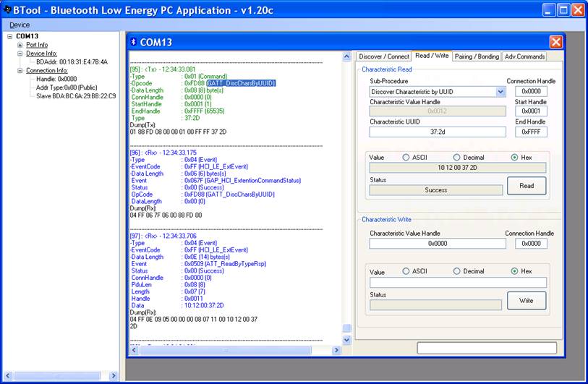
Task: Open the Device menu
Action: [20, 25]
